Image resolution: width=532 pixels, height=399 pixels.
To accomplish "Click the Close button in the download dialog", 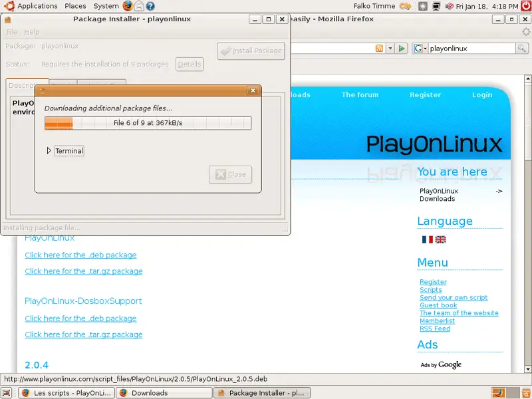I will (230, 174).
